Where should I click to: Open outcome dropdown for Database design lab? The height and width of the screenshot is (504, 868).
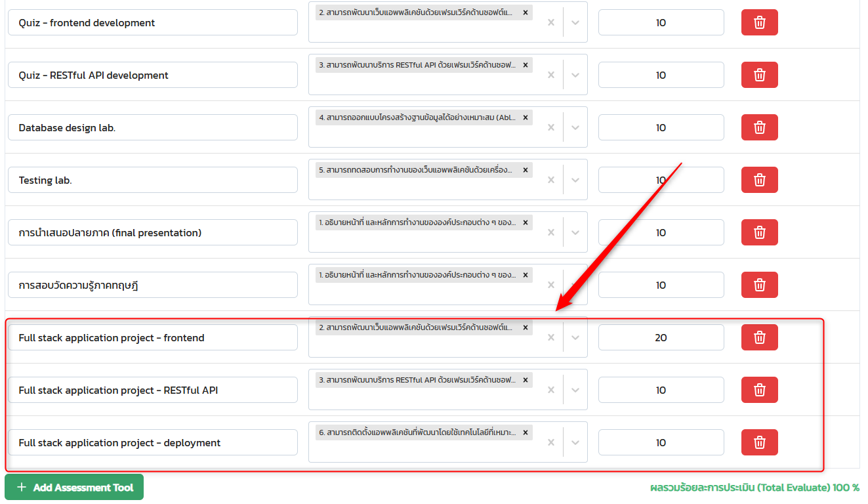tap(575, 128)
